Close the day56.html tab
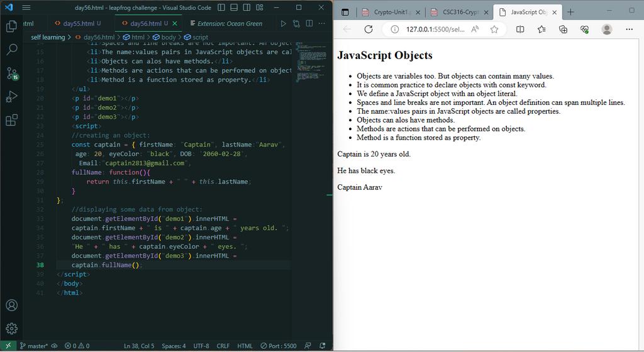644x352 pixels. click(175, 23)
